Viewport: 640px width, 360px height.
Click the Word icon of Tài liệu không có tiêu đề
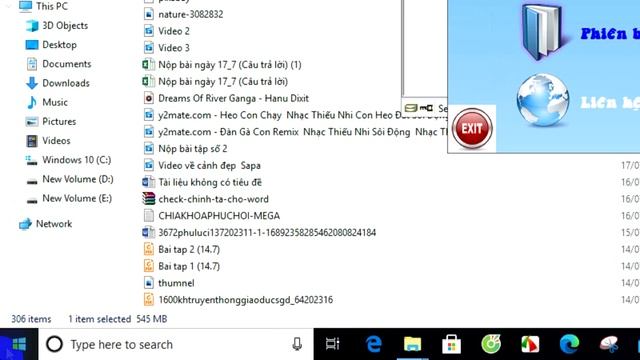click(x=149, y=182)
